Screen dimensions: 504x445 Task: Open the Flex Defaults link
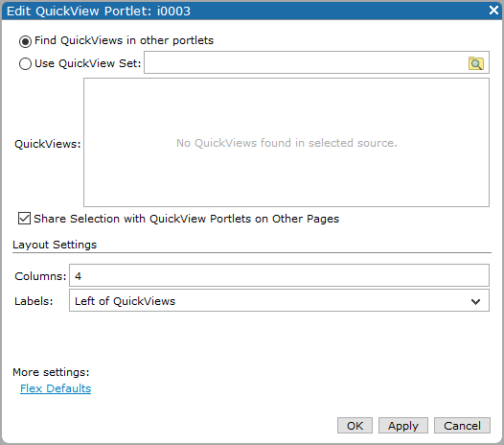click(56, 388)
